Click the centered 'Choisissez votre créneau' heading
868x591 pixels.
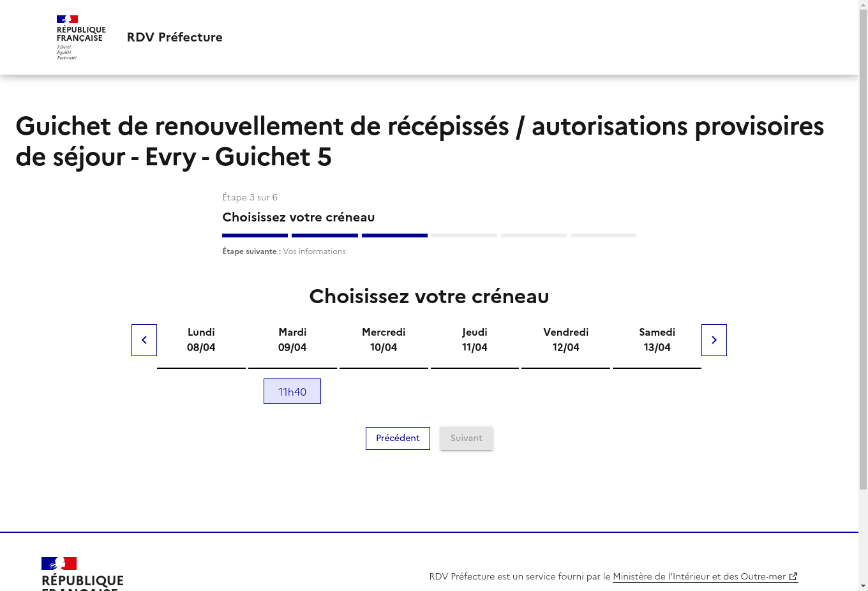(429, 296)
